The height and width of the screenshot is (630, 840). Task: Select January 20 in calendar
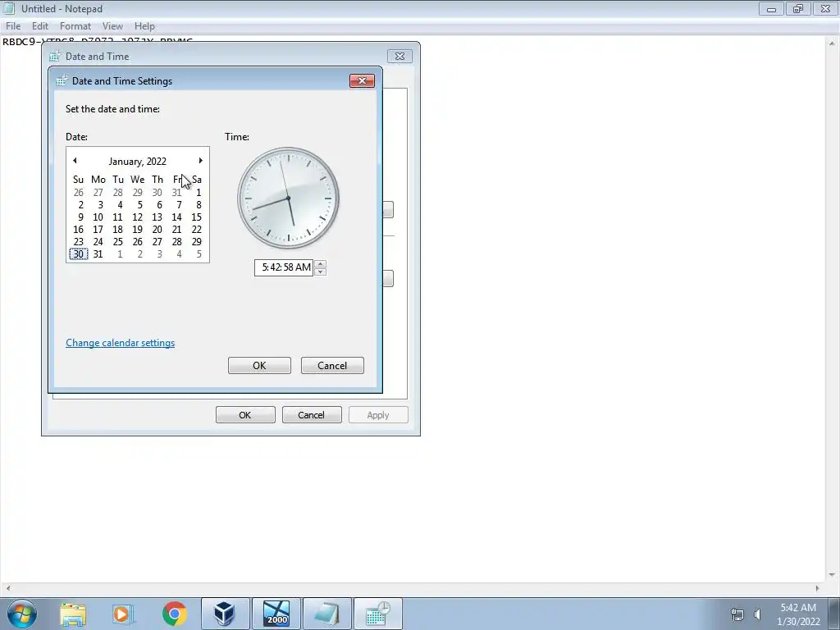(157, 230)
